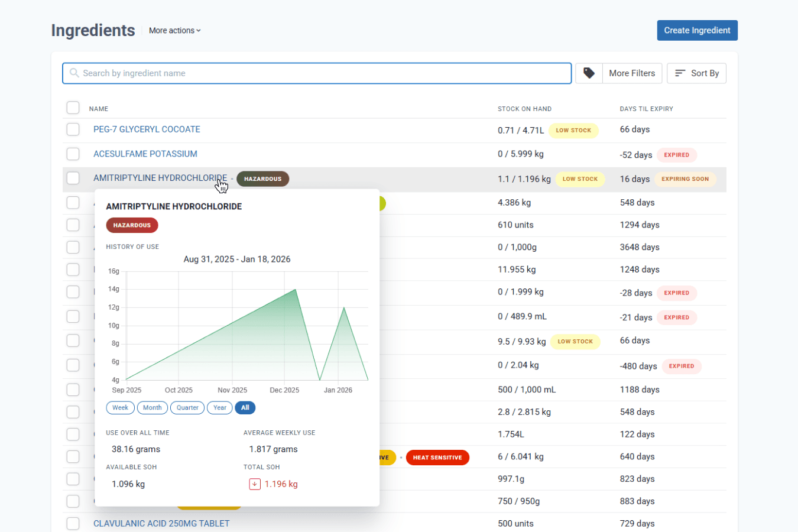Viewport: 798px width, 532px height.
Task: Open More Filters
Action: 632,73
